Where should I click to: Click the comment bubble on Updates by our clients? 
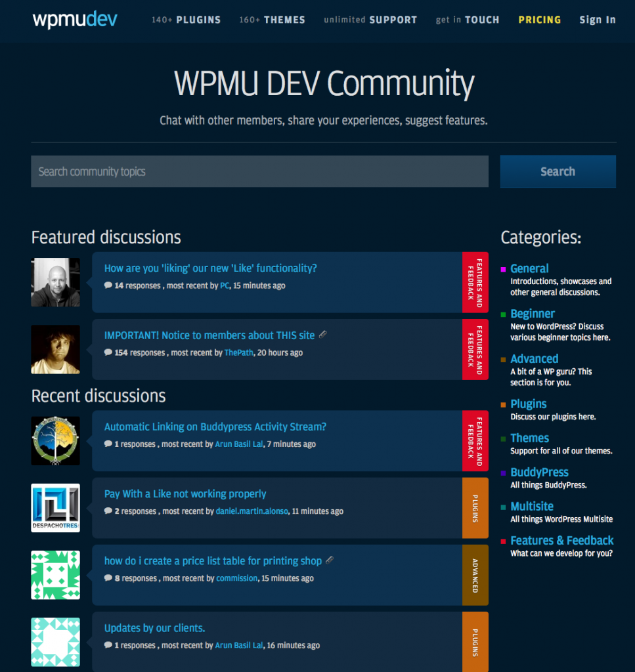click(x=108, y=645)
